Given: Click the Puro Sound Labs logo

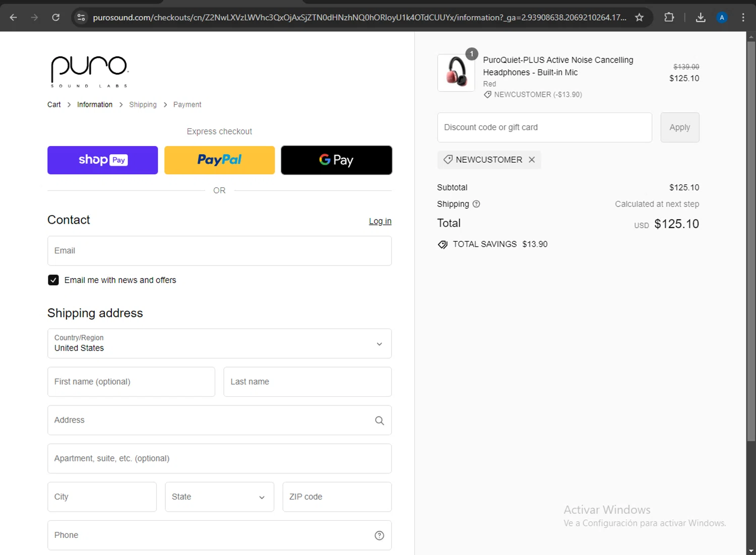Looking at the screenshot, I should coord(89,72).
